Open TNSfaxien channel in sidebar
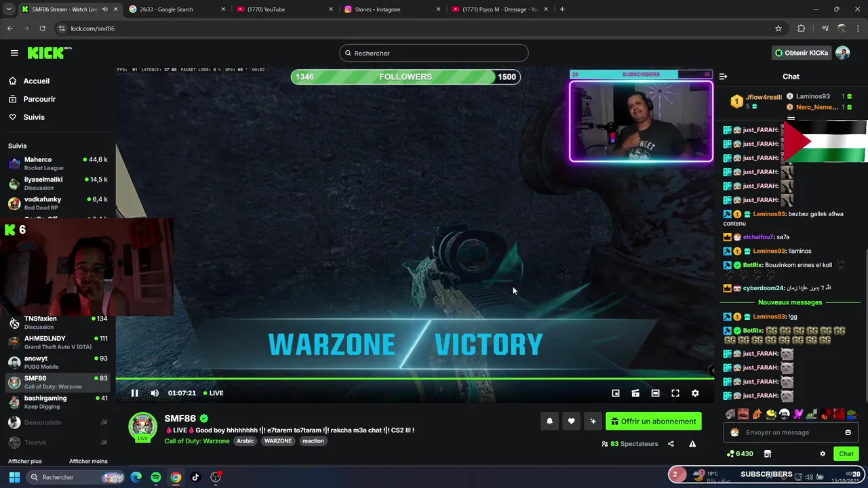The height and width of the screenshot is (488, 868). tap(58, 323)
